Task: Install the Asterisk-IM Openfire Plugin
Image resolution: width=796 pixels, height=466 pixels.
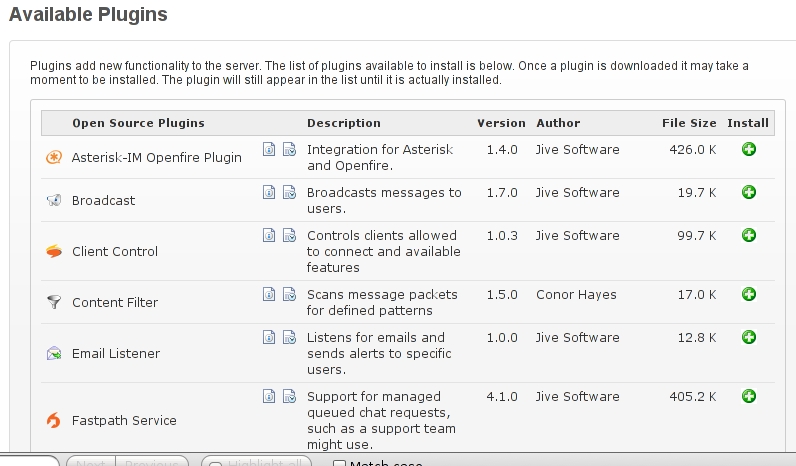Action: coord(748,150)
